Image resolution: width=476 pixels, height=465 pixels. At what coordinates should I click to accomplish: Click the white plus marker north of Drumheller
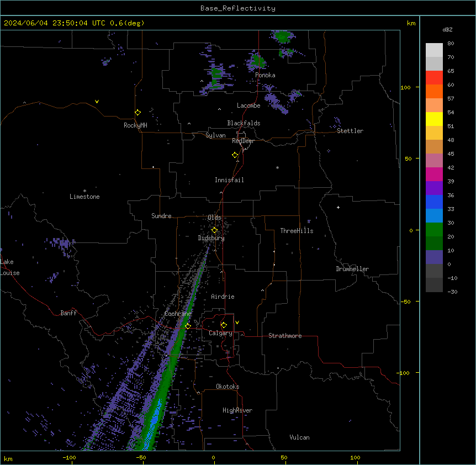[x=338, y=207]
